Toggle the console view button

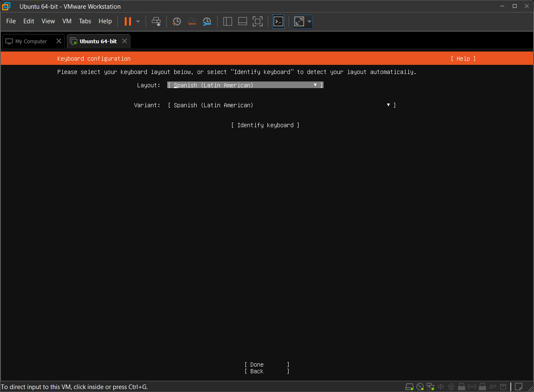278,22
